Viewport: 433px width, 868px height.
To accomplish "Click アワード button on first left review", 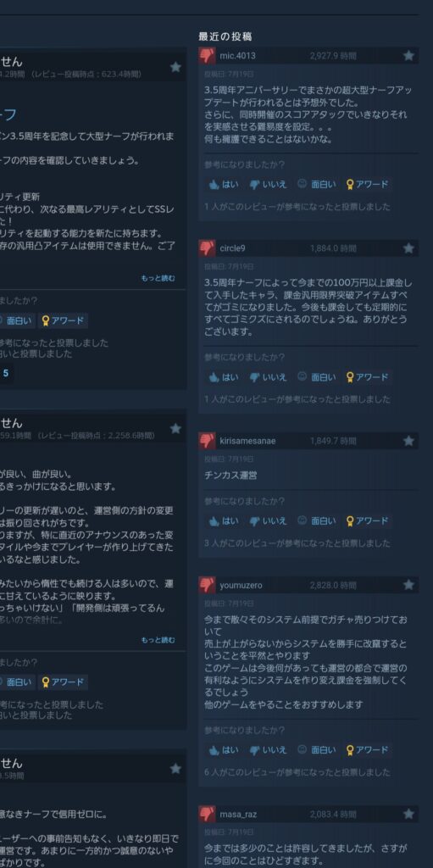I will 63,320.
